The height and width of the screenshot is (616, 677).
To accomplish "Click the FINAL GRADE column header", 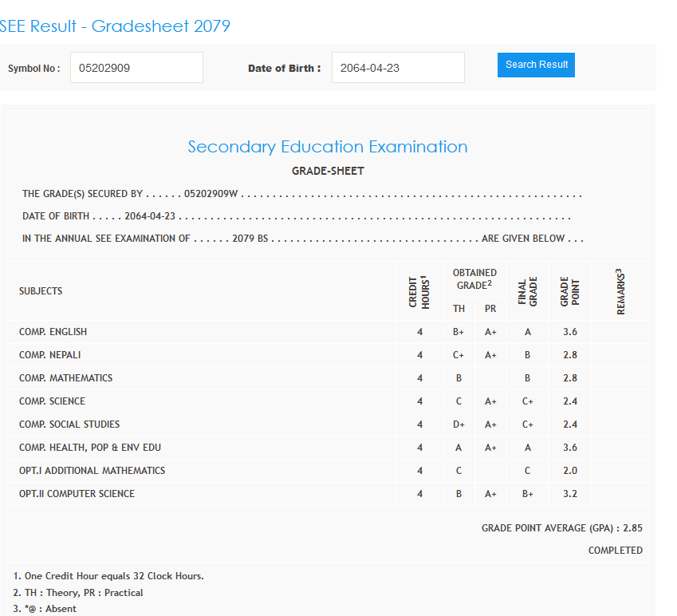I will point(528,291).
